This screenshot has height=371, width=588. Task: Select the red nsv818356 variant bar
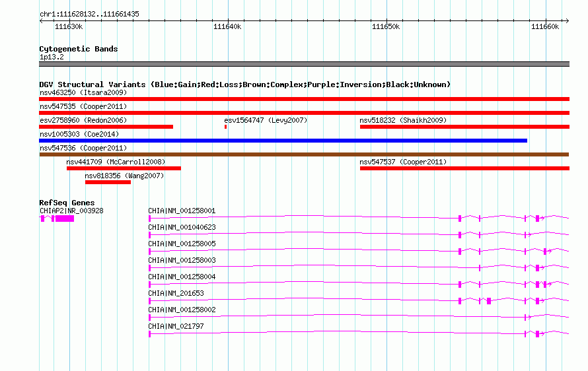click(x=108, y=182)
